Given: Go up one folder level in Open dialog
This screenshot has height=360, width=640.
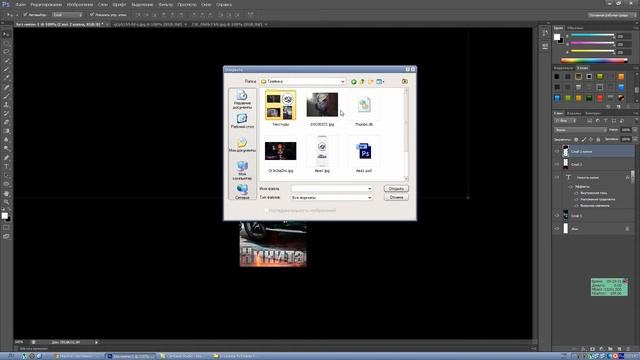Looking at the screenshot, I should 362,82.
